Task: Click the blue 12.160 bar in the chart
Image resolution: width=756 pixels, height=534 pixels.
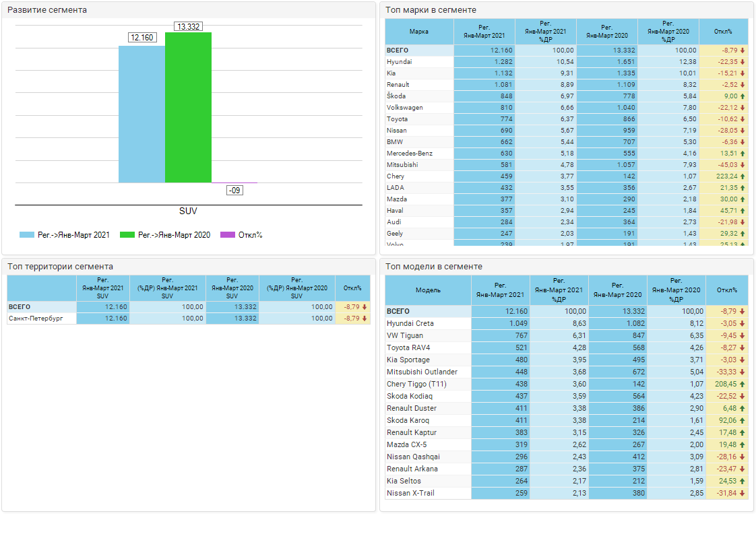Action: 141,114
